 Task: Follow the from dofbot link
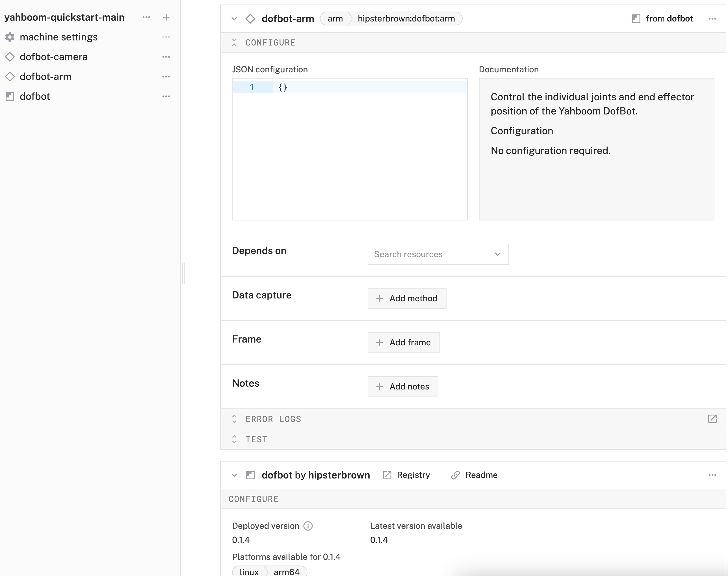coord(669,19)
